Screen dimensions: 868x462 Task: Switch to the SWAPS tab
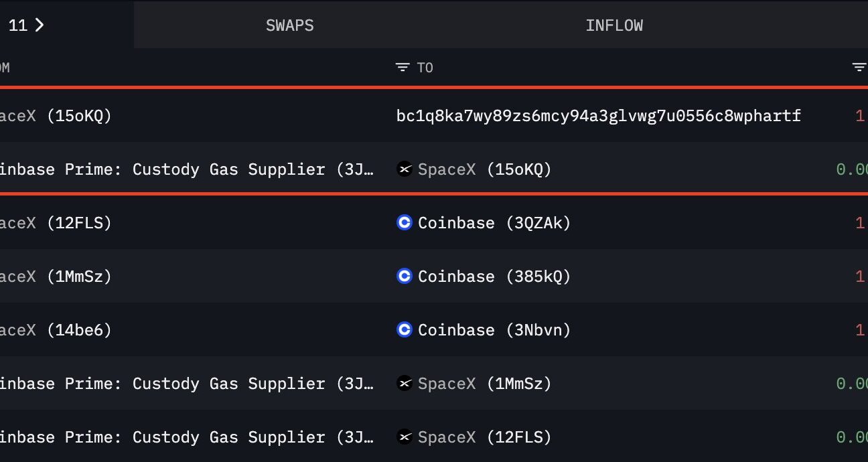pyautogui.click(x=290, y=25)
